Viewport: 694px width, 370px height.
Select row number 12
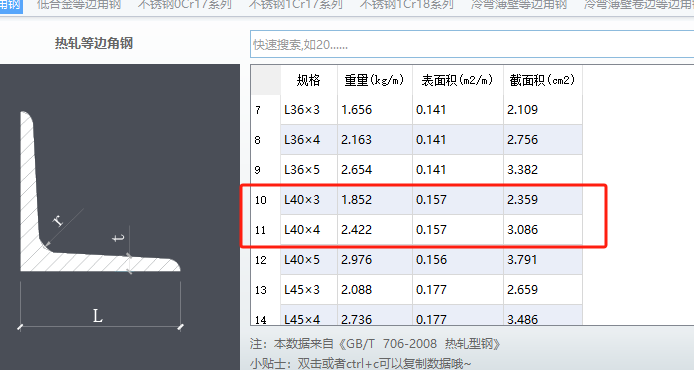point(266,260)
